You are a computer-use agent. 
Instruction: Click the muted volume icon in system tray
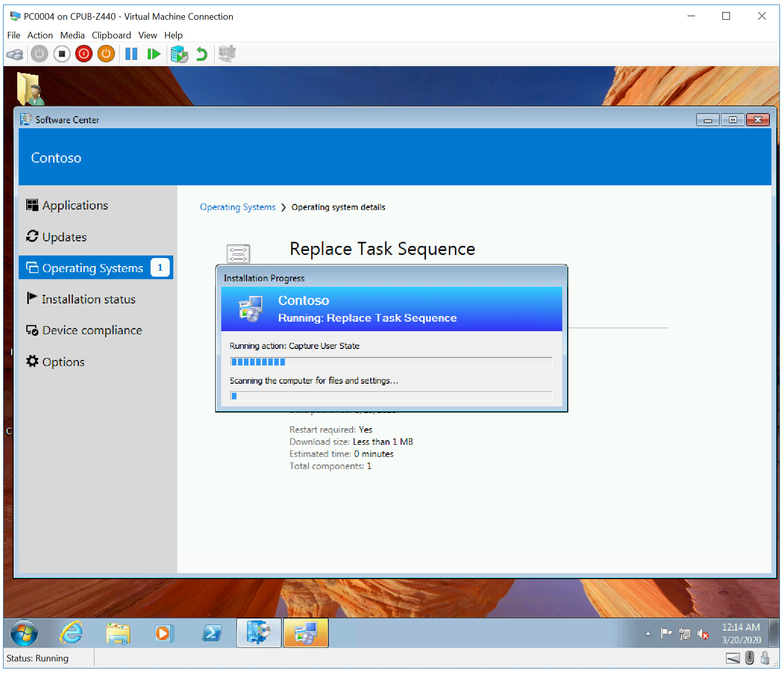(x=703, y=634)
